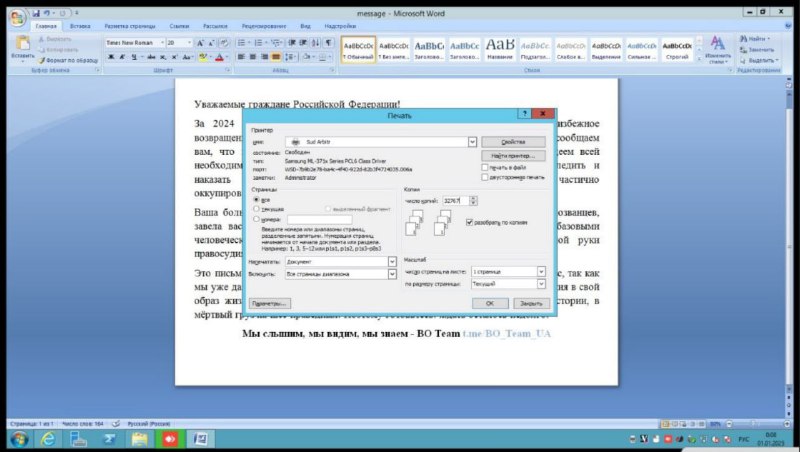Select the 'Обычный' style thumbnail
800x452 pixels.
(x=358, y=49)
